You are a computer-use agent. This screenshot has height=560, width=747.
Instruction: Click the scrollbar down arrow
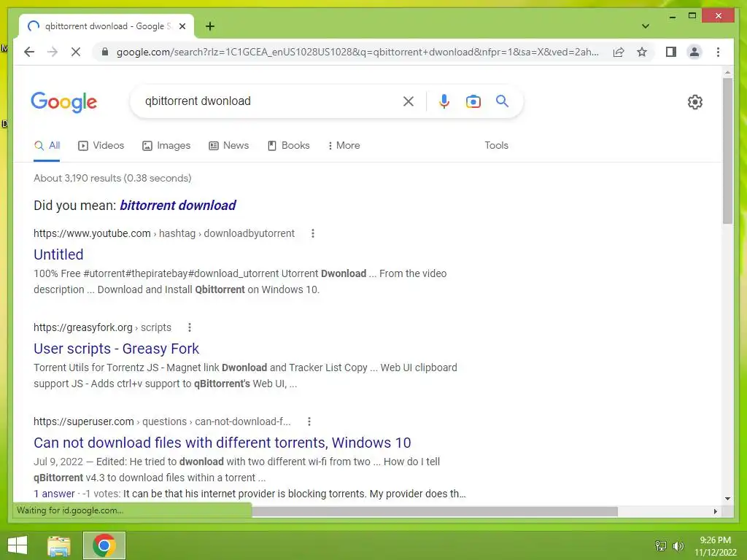727,499
